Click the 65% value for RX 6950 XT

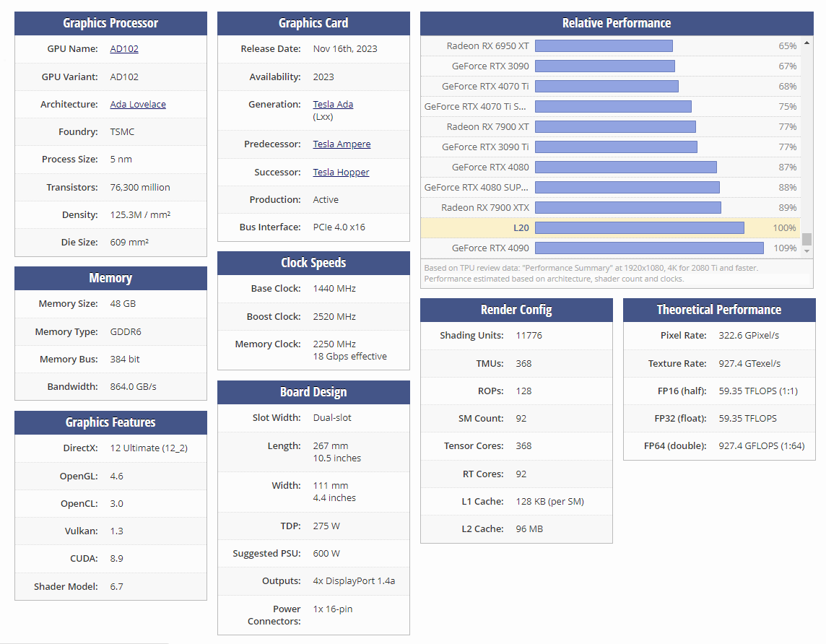(x=788, y=45)
